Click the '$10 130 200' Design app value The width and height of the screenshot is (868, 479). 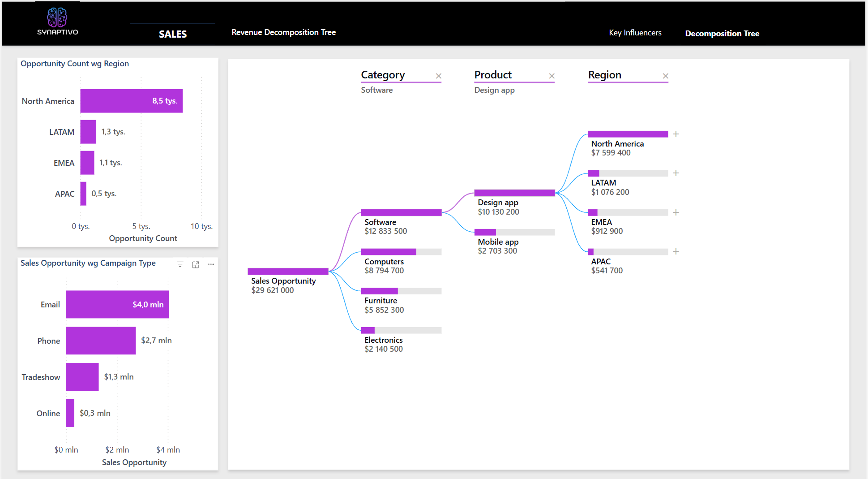click(499, 212)
